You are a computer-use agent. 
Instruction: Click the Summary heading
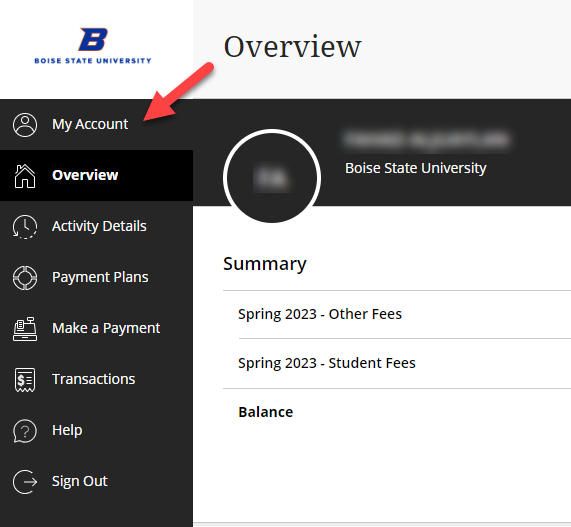click(265, 264)
